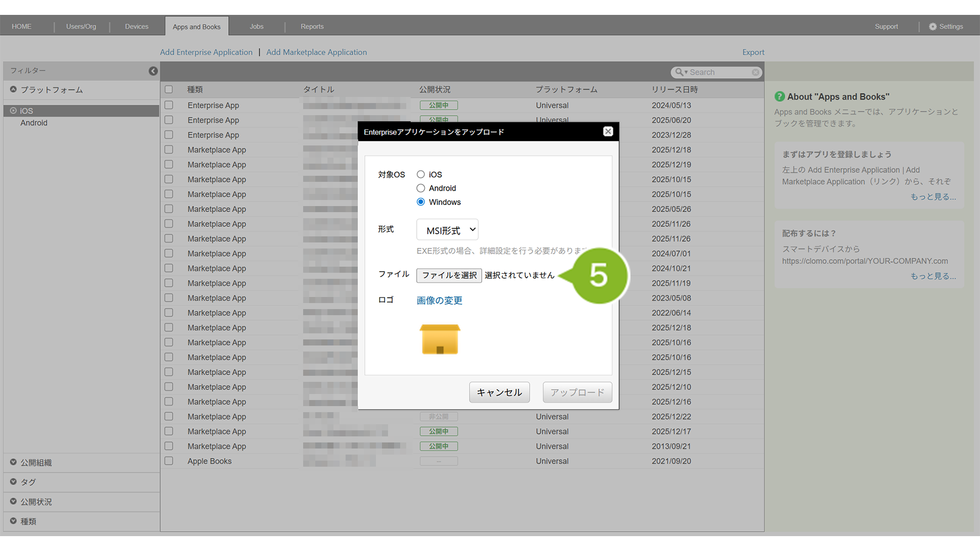Expand the 公開状況 filter section
This screenshot has height=551, width=980.
(x=13, y=501)
